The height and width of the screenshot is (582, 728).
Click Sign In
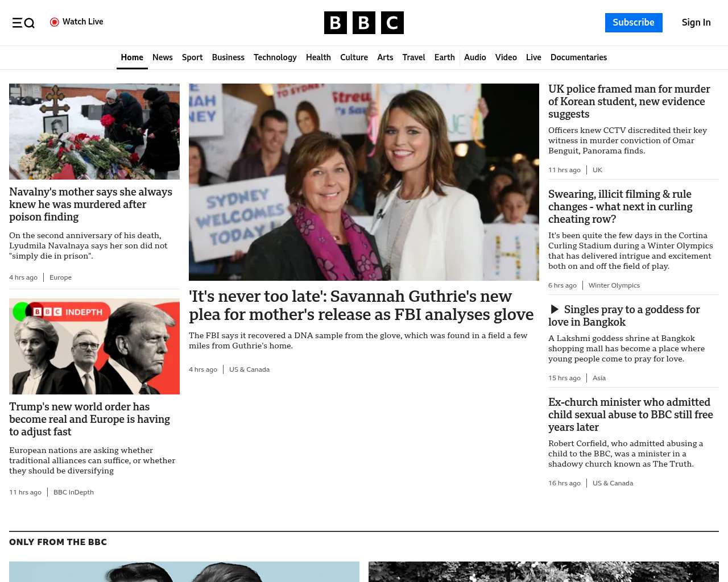(696, 23)
